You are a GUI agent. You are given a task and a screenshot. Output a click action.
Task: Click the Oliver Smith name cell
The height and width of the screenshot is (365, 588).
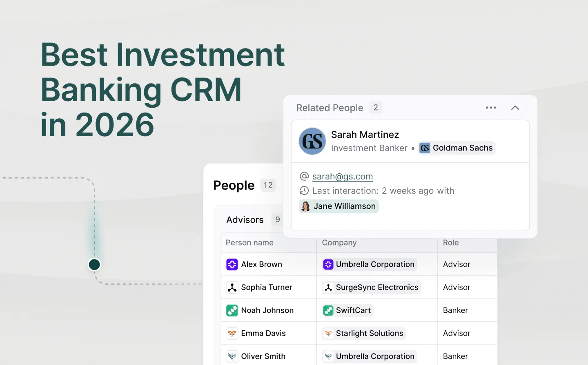pos(269,356)
